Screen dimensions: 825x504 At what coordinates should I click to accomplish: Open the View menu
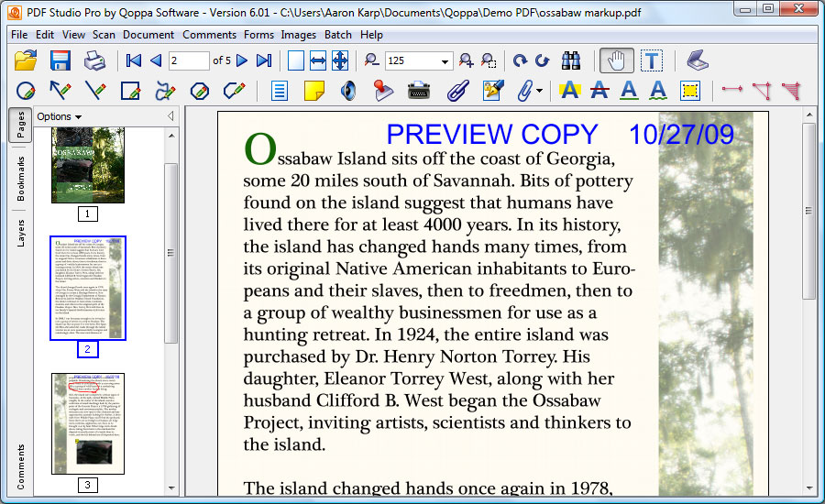[73, 35]
